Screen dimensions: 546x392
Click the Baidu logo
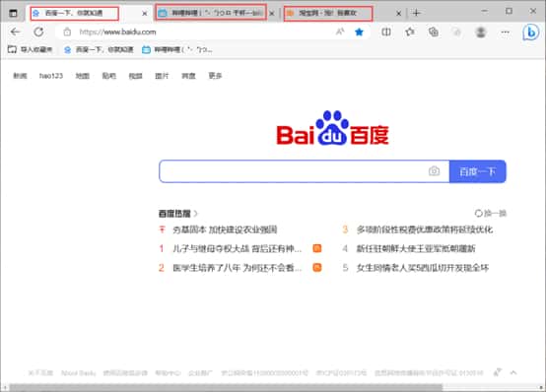point(332,128)
